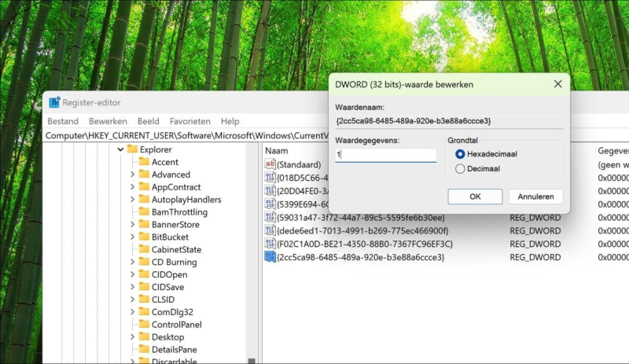Open the Favorieten menu
Screen dimensions: 629x364
tap(189, 122)
